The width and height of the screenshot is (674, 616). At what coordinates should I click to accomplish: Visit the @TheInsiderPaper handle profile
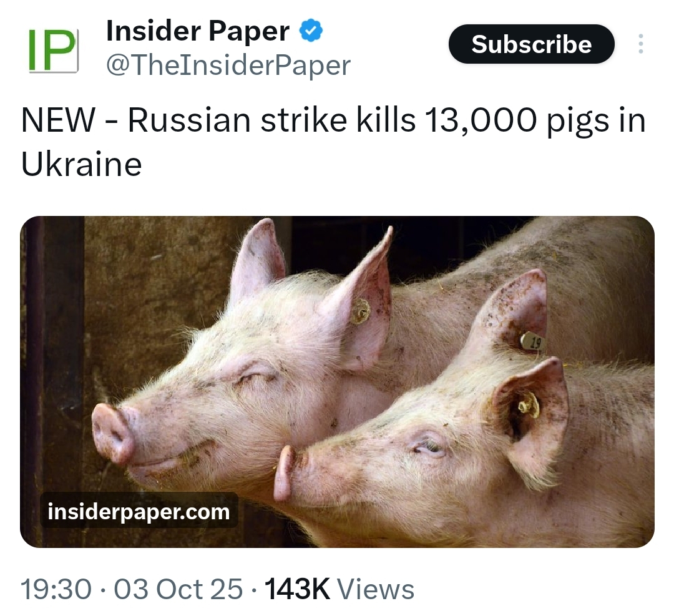point(228,66)
